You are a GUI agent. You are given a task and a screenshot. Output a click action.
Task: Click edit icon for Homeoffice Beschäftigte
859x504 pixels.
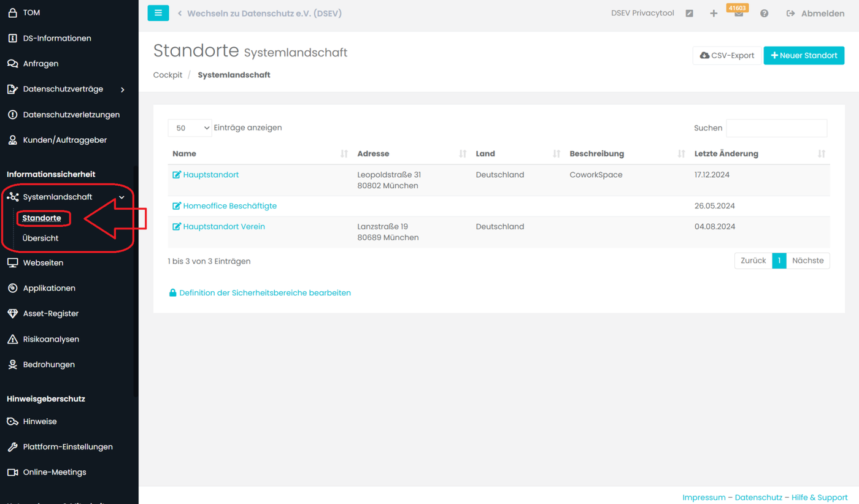(177, 206)
